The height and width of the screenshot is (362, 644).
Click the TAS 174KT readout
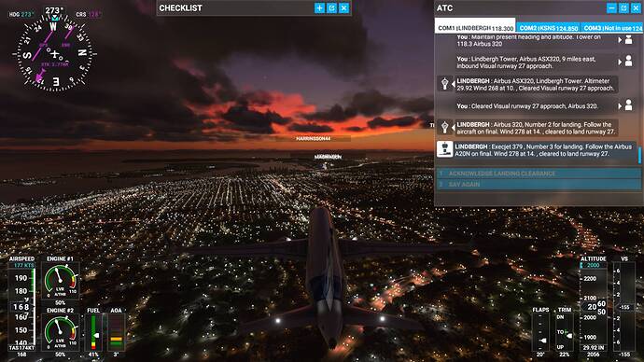[x=21, y=348]
